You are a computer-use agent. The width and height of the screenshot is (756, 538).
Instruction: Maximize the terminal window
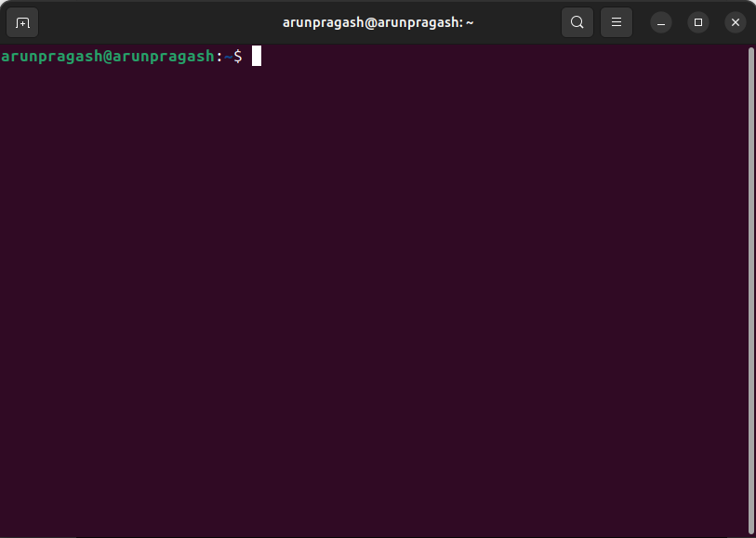click(x=698, y=22)
